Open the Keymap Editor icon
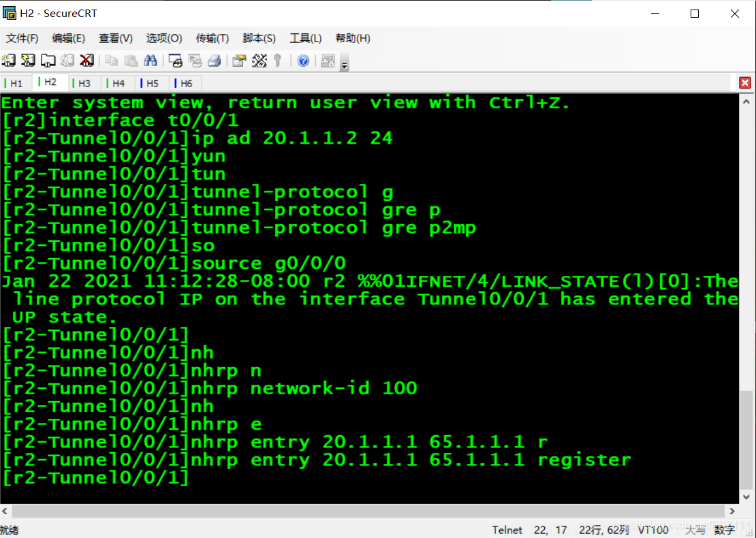The image size is (756, 538). coord(259,60)
